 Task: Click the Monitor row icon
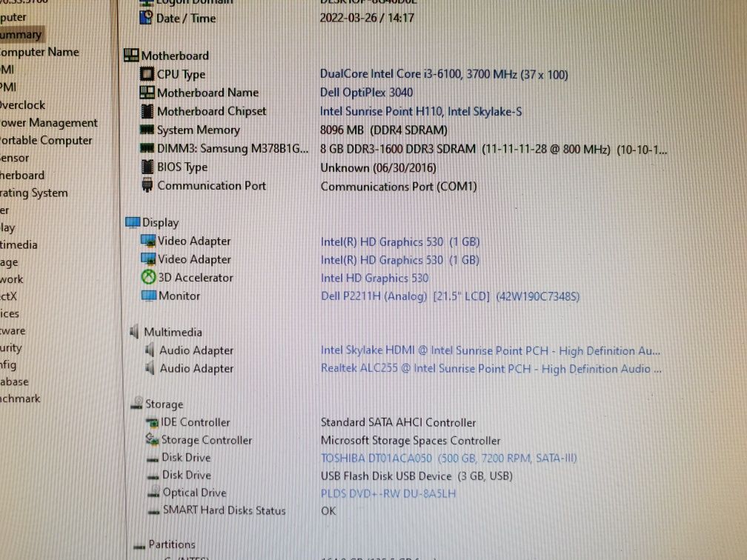click(149, 296)
